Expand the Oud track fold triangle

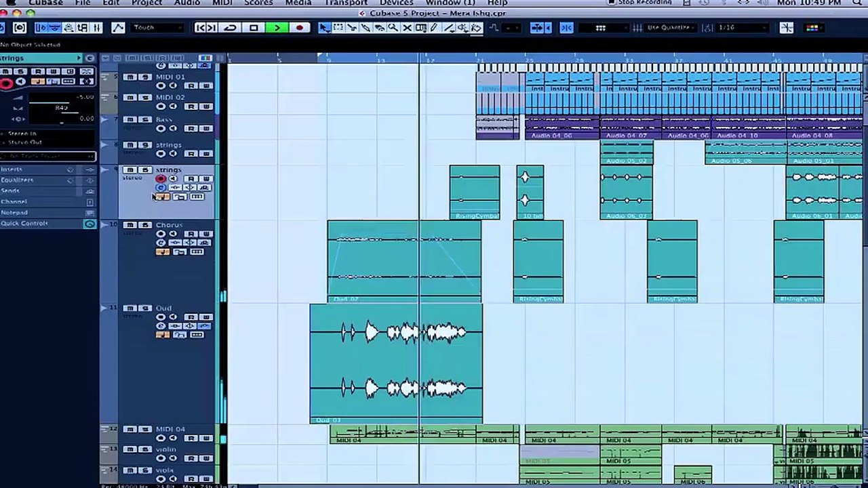click(x=104, y=308)
